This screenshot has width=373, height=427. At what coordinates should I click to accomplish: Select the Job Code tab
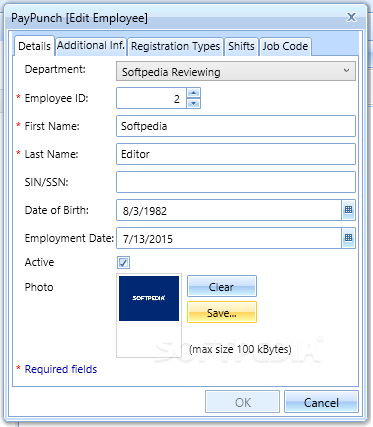point(285,46)
